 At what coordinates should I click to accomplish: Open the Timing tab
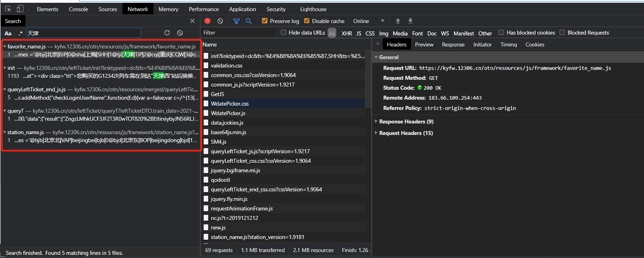pyautogui.click(x=508, y=44)
